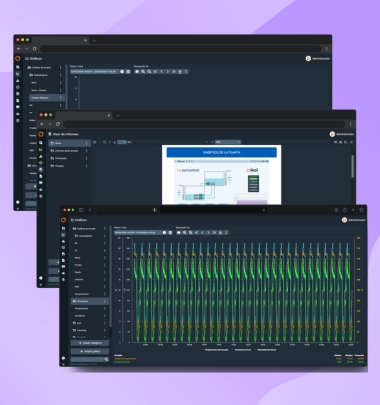
Task: Click graph search field in front window
Action: point(87,359)
